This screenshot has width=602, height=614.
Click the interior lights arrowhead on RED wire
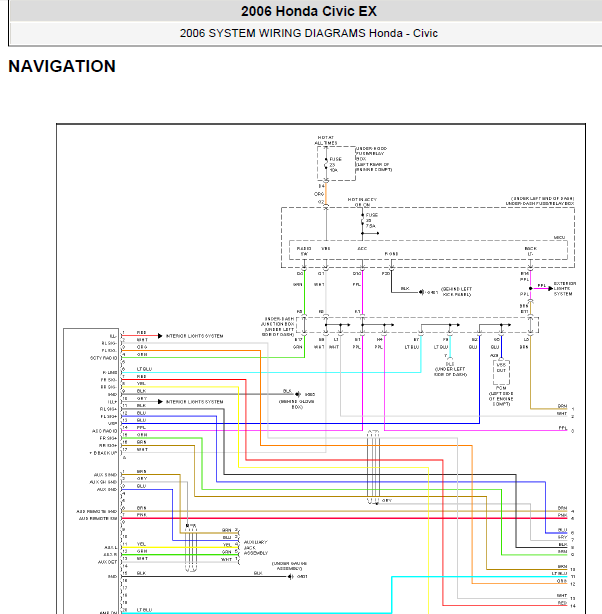160,336
